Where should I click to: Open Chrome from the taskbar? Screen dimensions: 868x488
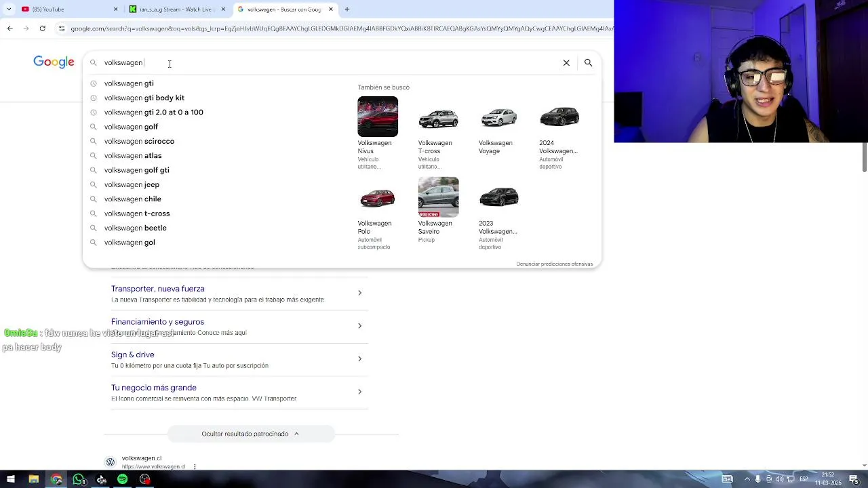pos(56,479)
